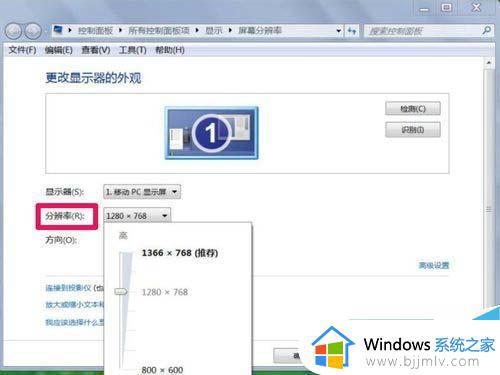The width and height of the screenshot is (500, 375).
Task: Select monitor 1 display thumbnail
Action: (x=211, y=133)
